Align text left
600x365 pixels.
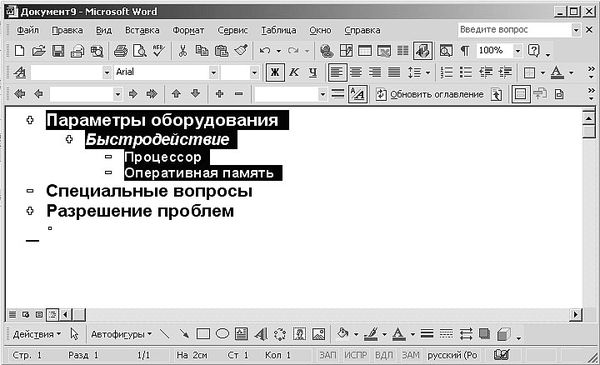point(337,72)
